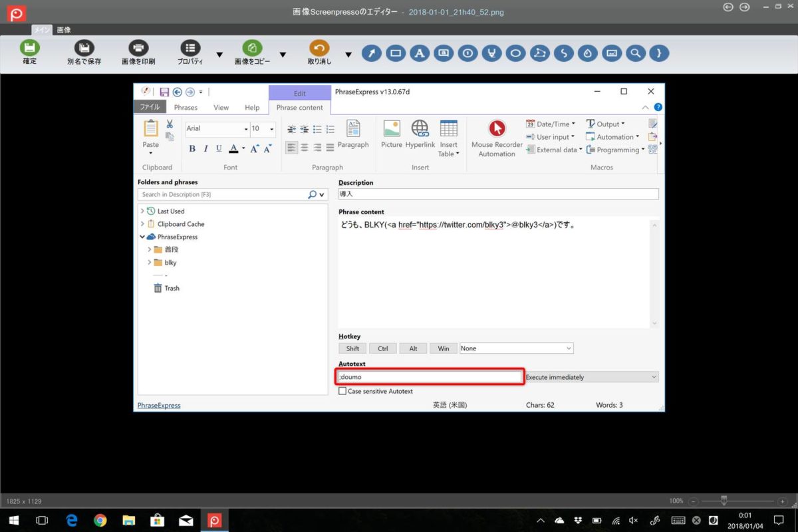Select the text 'A' tool
Viewport: 798px width, 532px height.
[420, 53]
